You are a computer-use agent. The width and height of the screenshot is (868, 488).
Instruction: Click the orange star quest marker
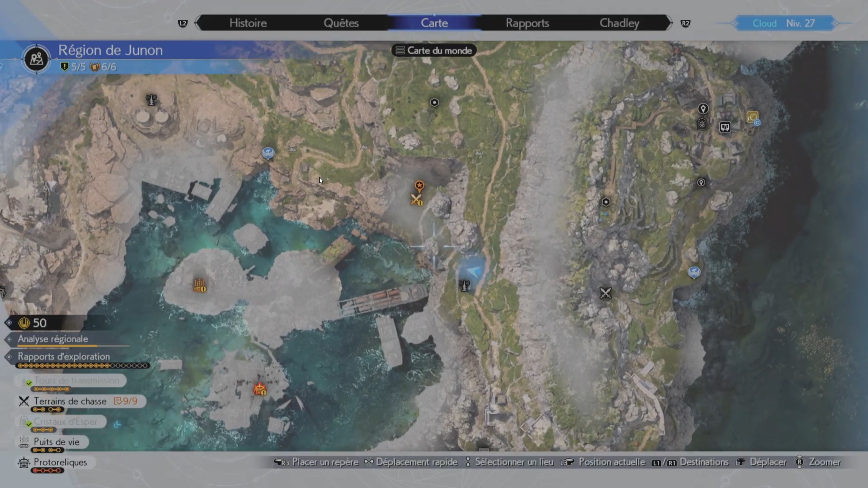pos(419,186)
